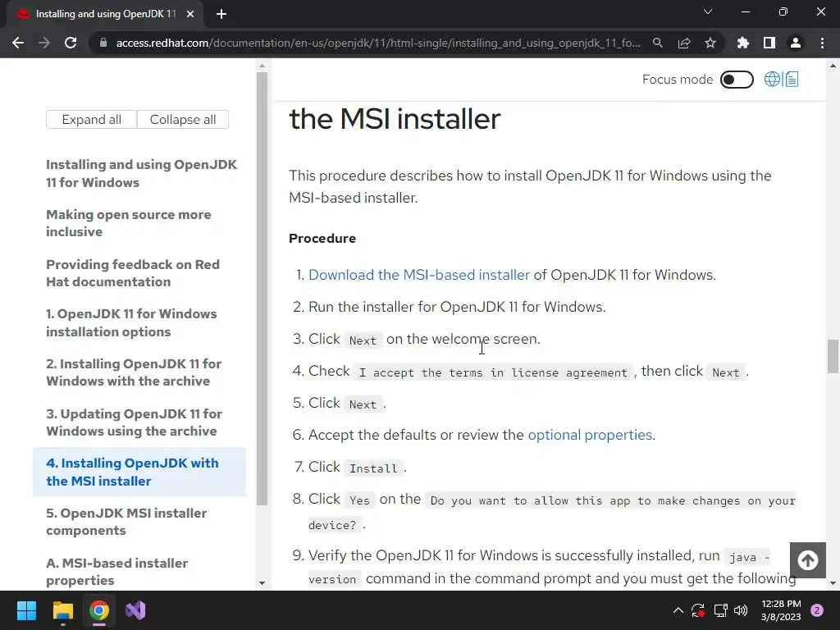The width and height of the screenshot is (840, 630).
Task: Select section 4 Installing with MSI installer
Action: tap(139, 472)
